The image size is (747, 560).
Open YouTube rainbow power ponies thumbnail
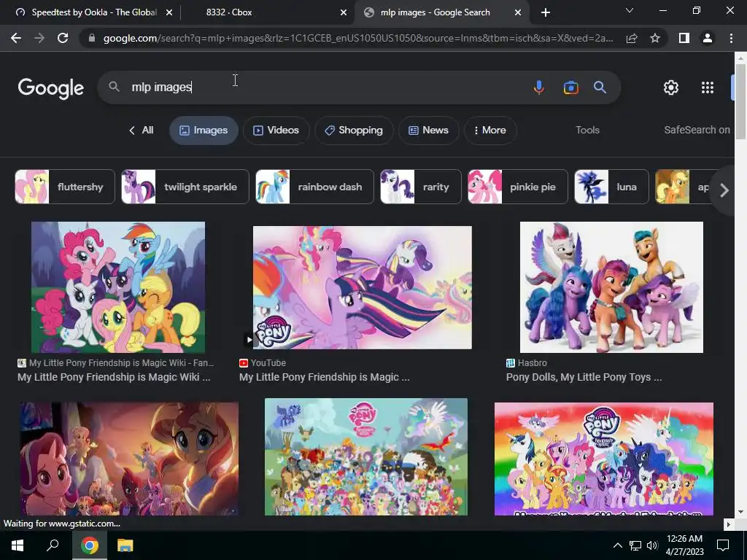362,287
